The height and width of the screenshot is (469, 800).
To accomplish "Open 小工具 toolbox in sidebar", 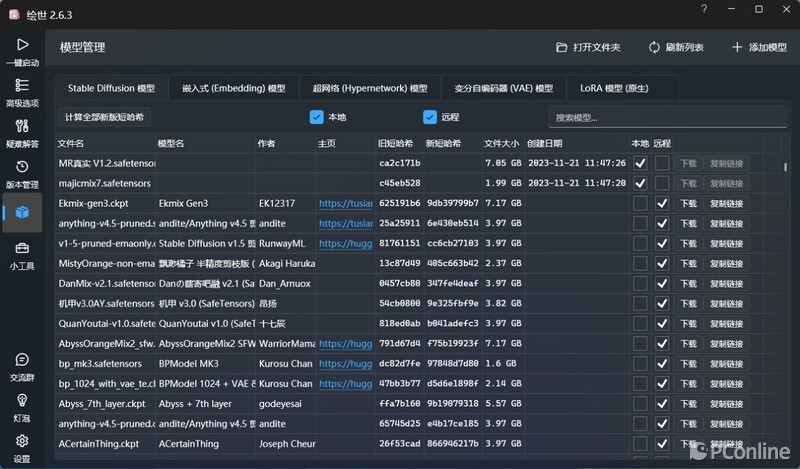I will 22,256.
